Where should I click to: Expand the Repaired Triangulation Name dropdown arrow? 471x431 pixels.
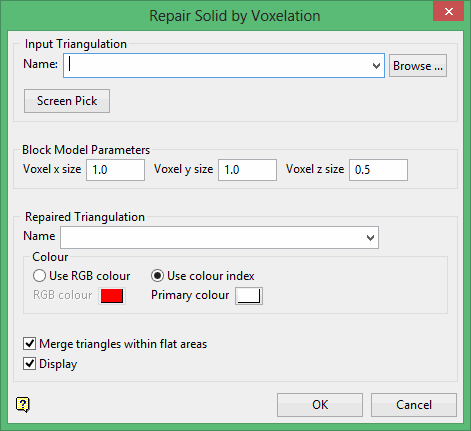click(x=370, y=238)
